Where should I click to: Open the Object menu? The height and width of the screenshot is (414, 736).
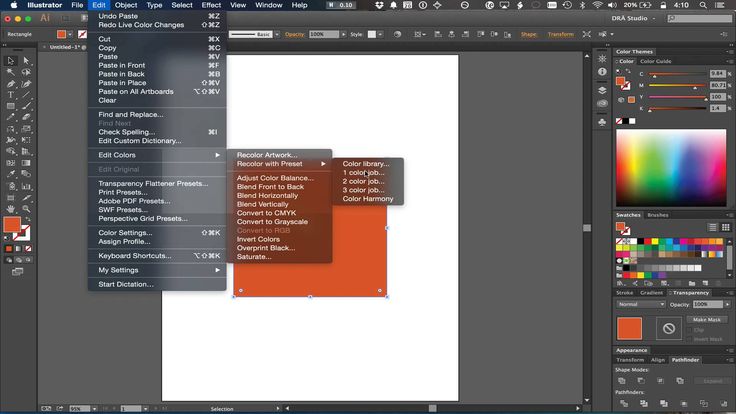coord(126,5)
